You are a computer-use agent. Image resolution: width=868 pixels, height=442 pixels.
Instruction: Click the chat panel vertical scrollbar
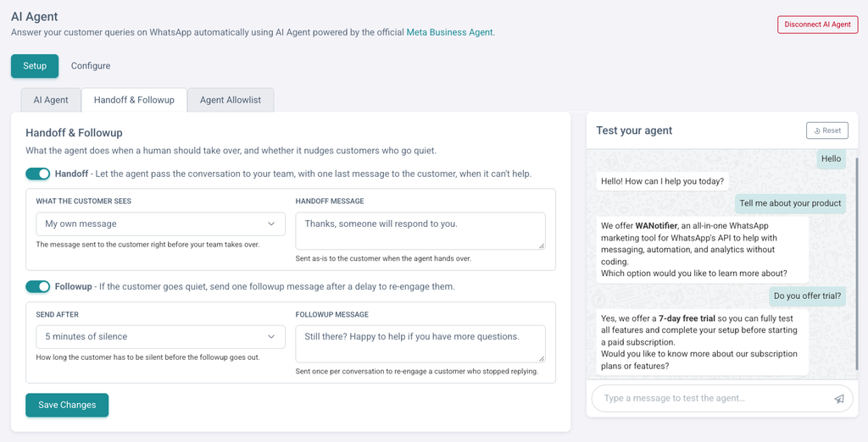click(x=856, y=266)
